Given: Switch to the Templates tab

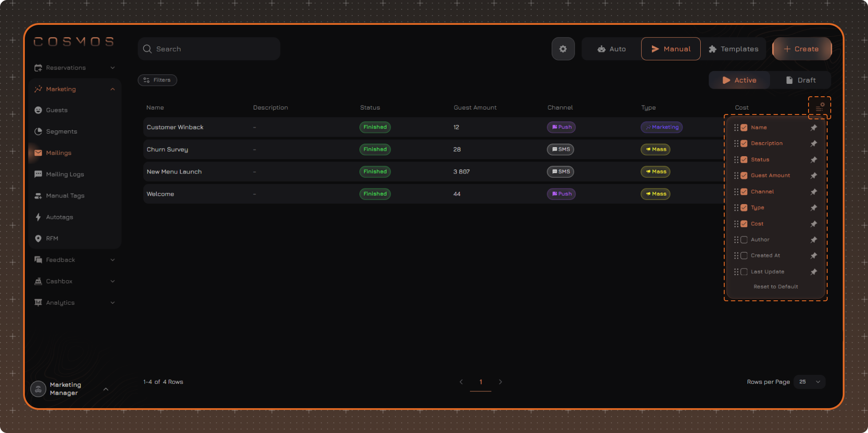Looking at the screenshot, I should [x=734, y=49].
